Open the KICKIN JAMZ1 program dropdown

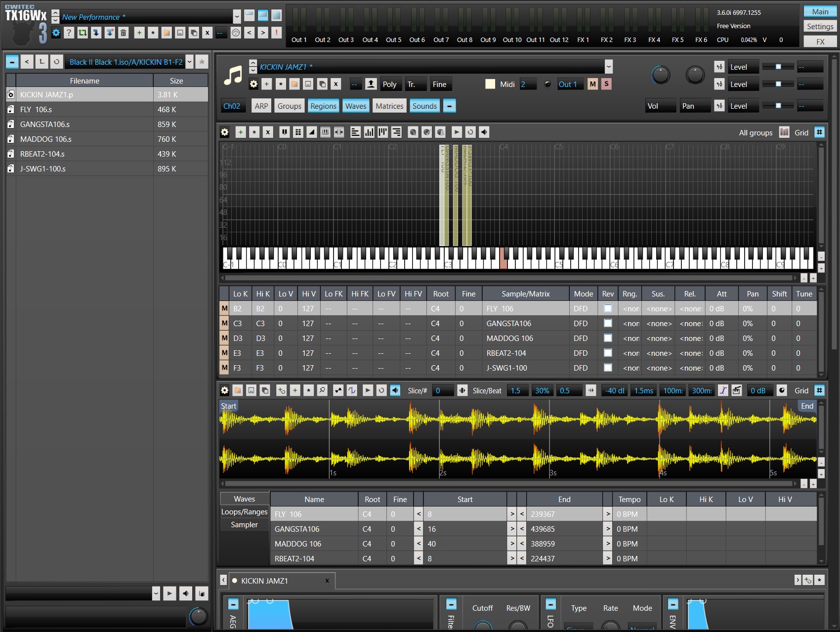(x=609, y=67)
